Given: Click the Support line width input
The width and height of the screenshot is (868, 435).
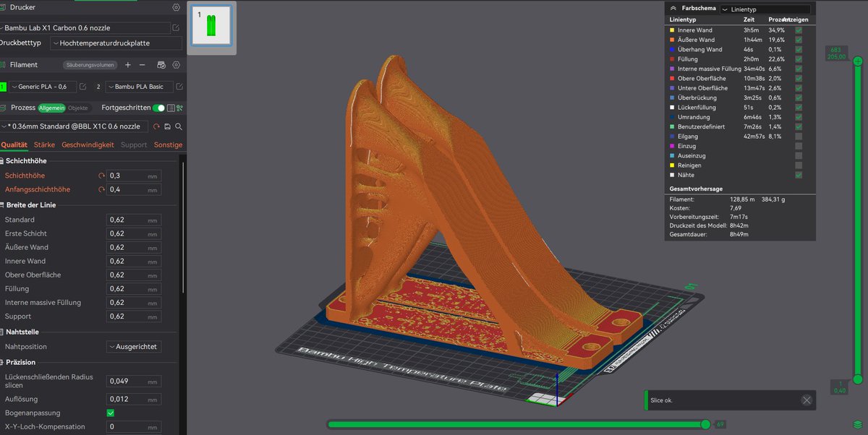Looking at the screenshot, I should [134, 316].
